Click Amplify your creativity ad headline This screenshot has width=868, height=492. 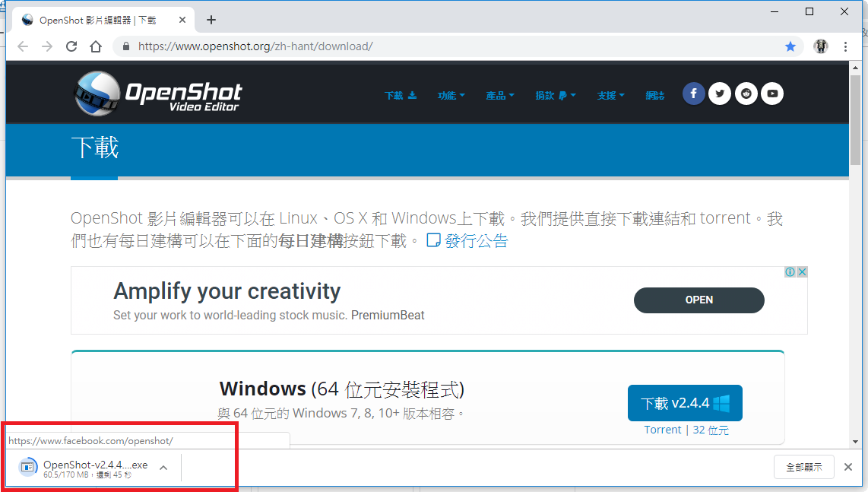click(x=227, y=291)
